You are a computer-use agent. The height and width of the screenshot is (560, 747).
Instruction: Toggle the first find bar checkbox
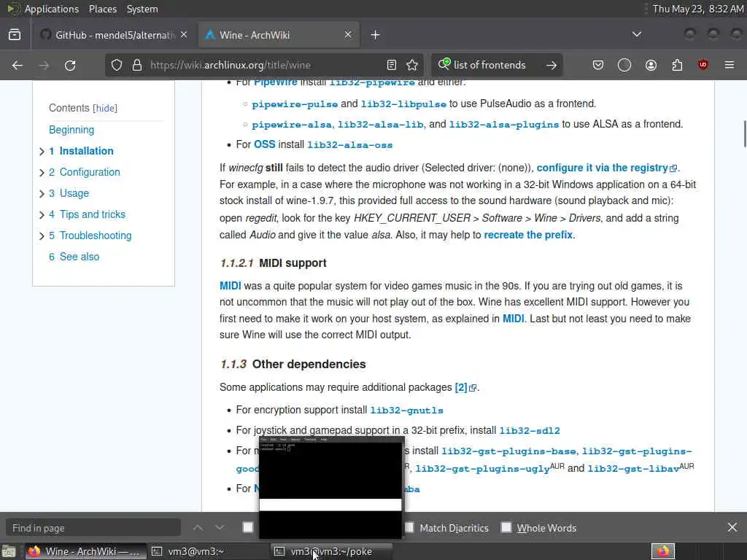(x=248, y=527)
